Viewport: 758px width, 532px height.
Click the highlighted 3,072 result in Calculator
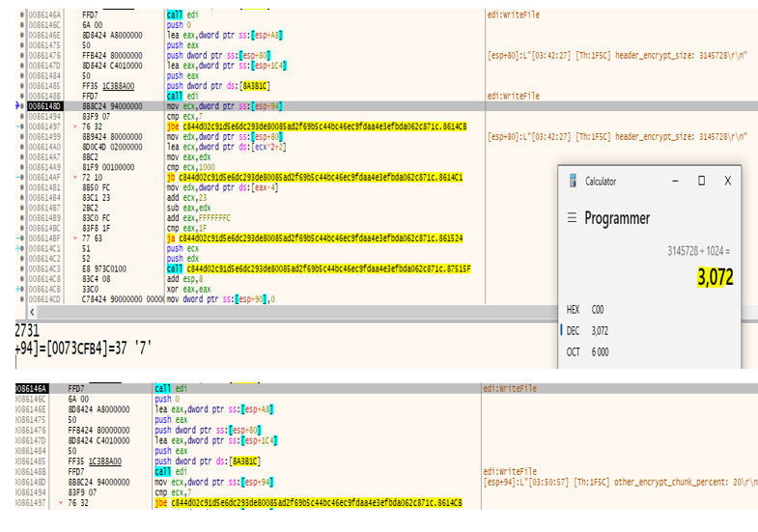point(715,278)
